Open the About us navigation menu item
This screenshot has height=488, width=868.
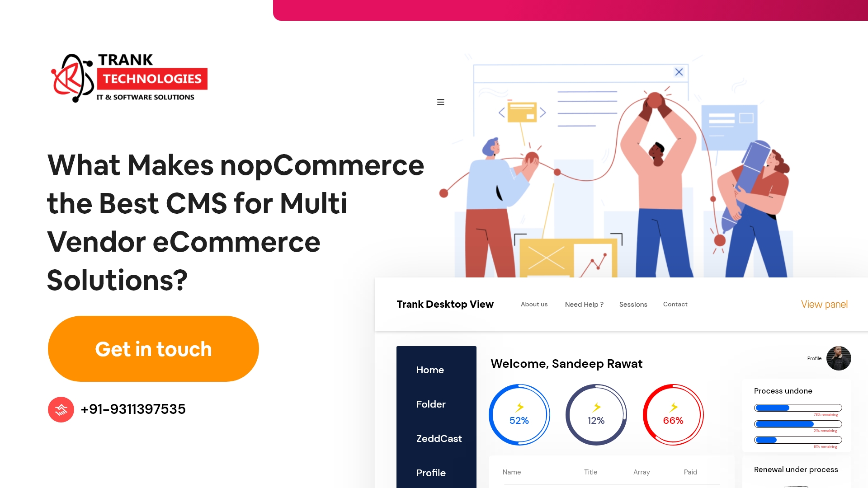pyautogui.click(x=534, y=303)
